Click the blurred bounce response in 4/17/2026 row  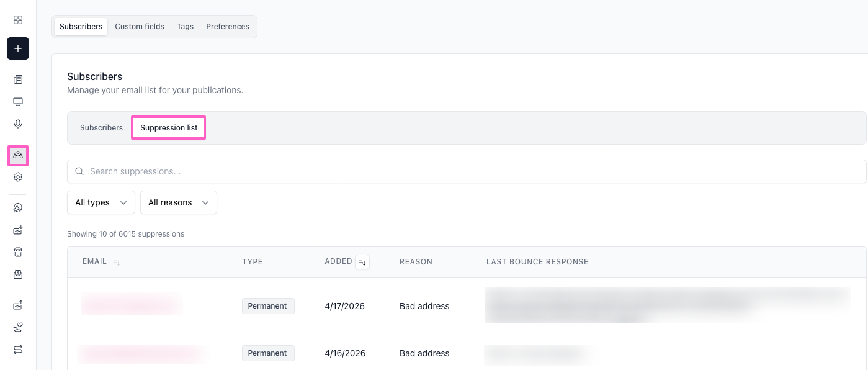(x=668, y=305)
